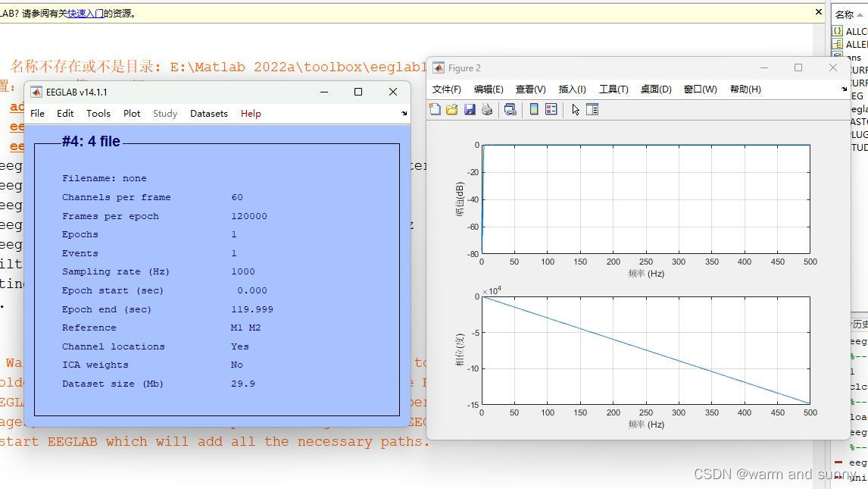868x489 pixels.
Task: Open 插入(I) menu in Figure 2
Action: [573, 89]
